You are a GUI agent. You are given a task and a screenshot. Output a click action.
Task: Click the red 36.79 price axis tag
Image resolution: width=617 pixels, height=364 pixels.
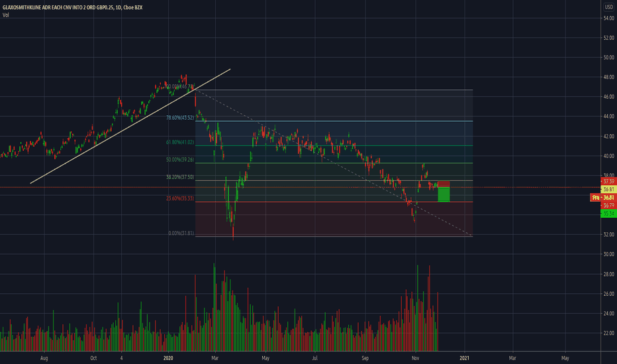(609, 205)
